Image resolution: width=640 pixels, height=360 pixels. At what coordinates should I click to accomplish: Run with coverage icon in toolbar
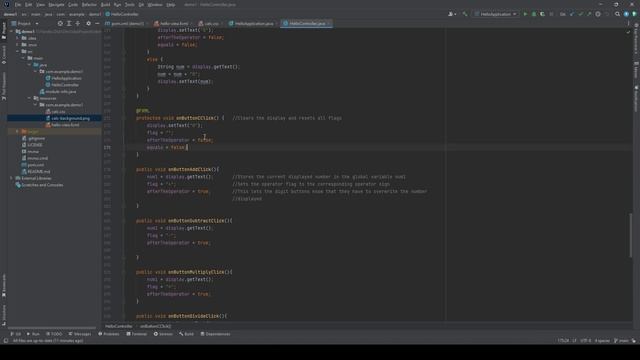pyautogui.click(x=542, y=14)
